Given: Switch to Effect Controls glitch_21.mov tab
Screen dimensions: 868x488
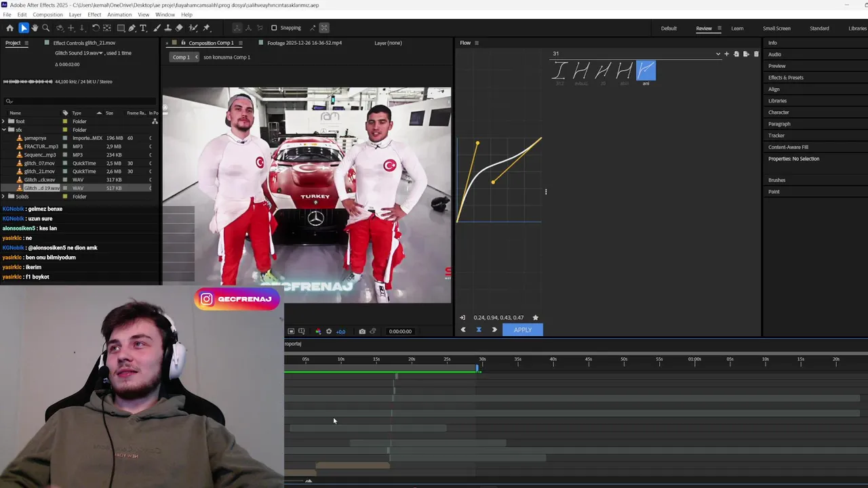Looking at the screenshot, I should click(x=84, y=43).
